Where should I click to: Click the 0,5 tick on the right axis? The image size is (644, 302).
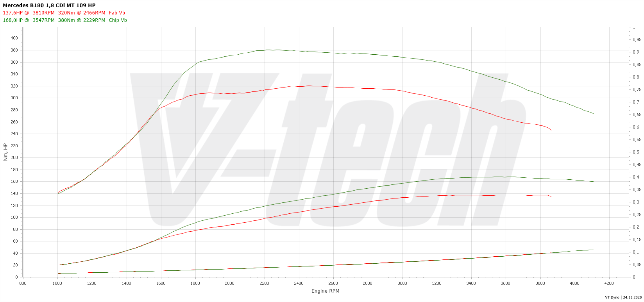pos(636,152)
